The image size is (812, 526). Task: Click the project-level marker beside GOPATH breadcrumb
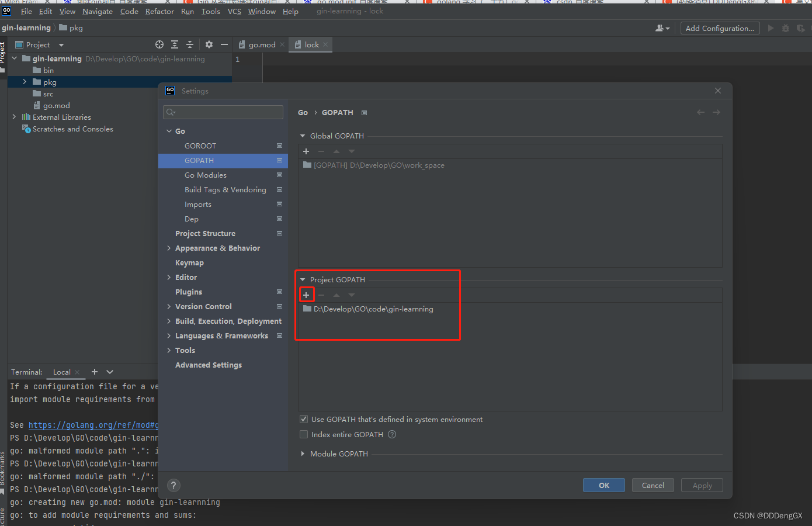[364, 113]
